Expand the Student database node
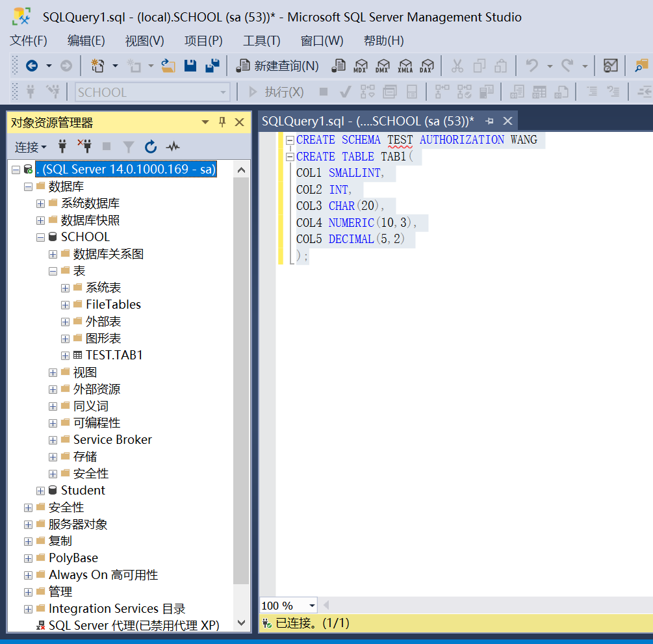 point(40,491)
